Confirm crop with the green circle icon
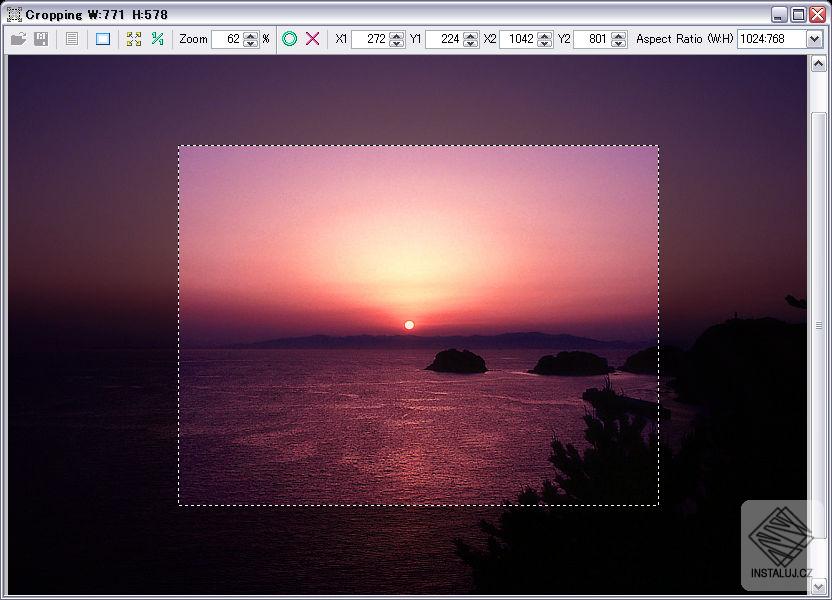The image size is (832, 600). click(x=290, y=39)
